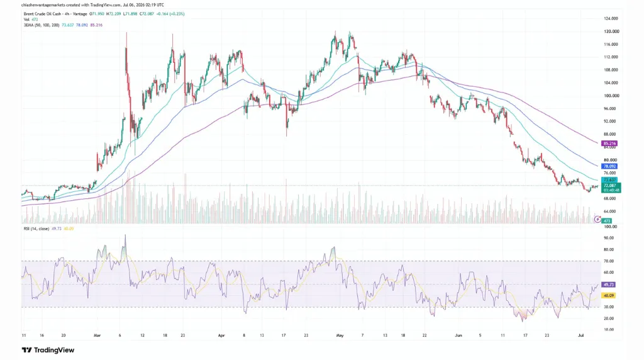Viewport: 644px width, 360px height.
Task: Click the close value C72.087 in header
Action: click(147, 14)
